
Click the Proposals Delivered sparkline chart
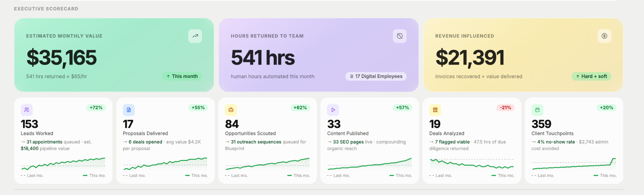coord(165,163)
